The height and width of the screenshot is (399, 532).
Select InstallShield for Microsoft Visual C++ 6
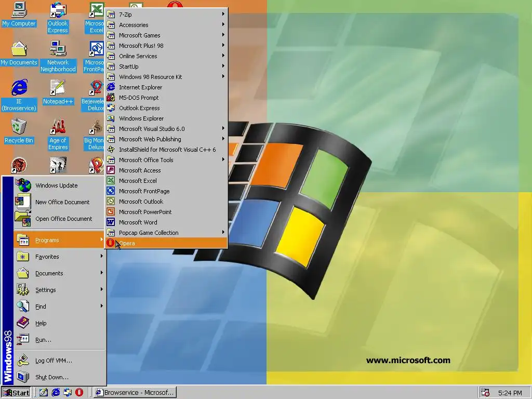(x=166, y=150)
